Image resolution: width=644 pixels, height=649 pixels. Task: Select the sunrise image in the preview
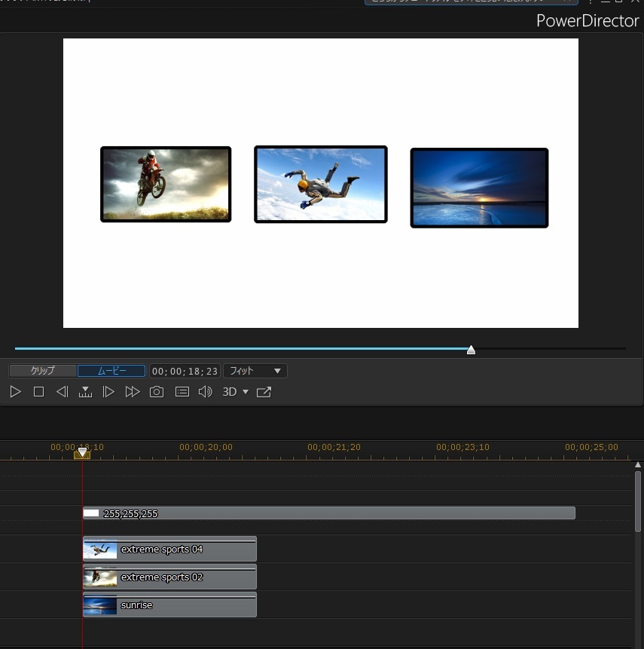pyautogui.click(x=479, y=188)
